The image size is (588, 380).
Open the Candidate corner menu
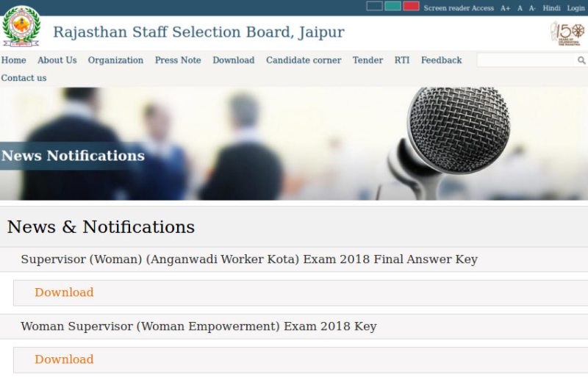(x=304, y=60)
